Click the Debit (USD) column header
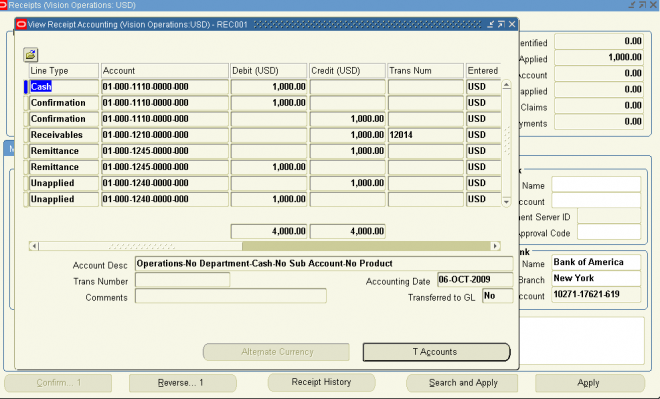 269,71
